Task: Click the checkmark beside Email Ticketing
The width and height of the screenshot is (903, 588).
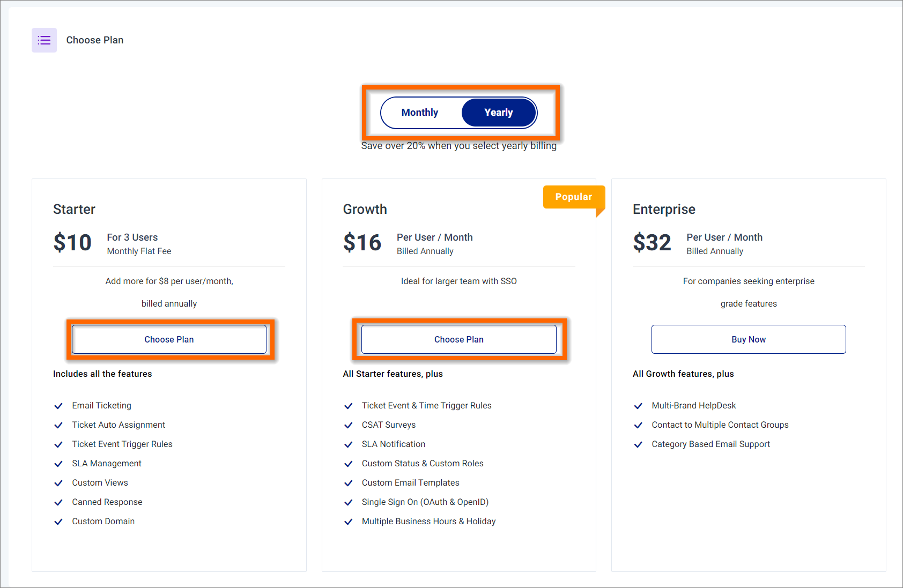Action: click(58, 406)
